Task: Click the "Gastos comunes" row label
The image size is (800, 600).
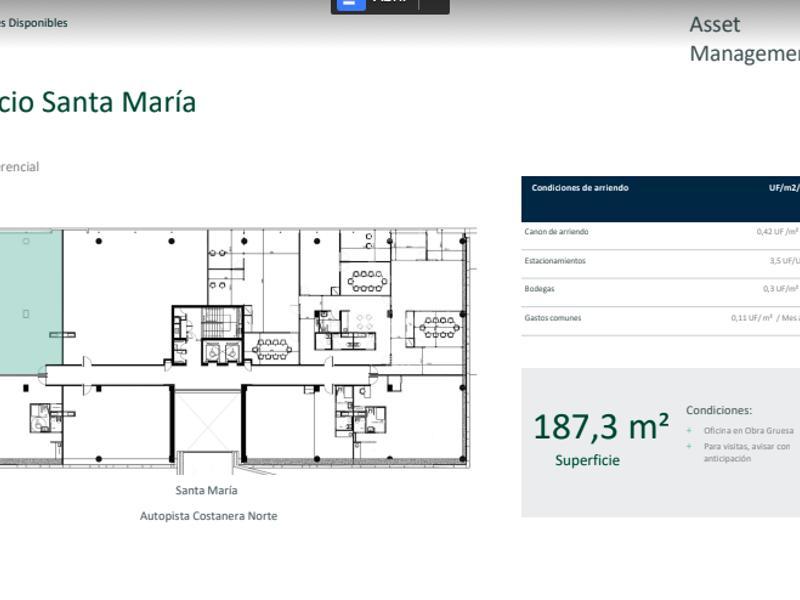Action: [x=553, y=318]
